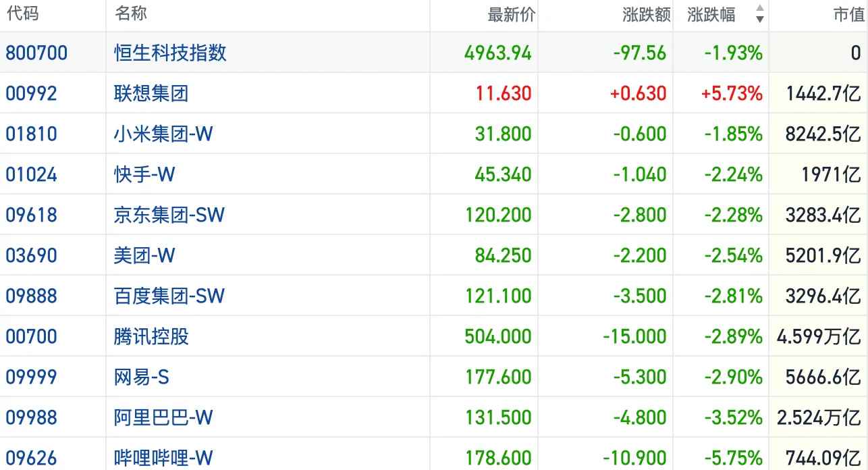Open the 恒生科技指数 index row
868x470 pixels.
(x=170, y=53)
